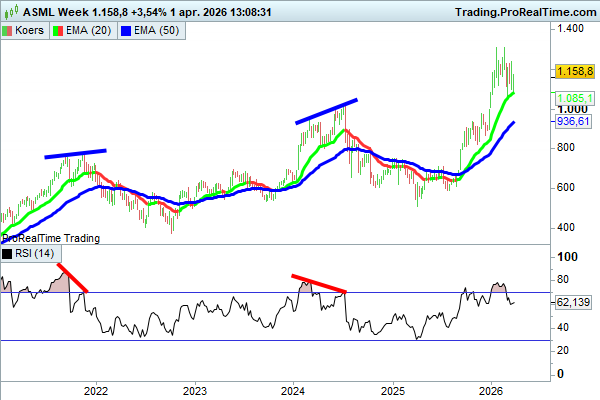Click the RSI (14) black swatch
The image size is (600, 400).
click(7, 254)
